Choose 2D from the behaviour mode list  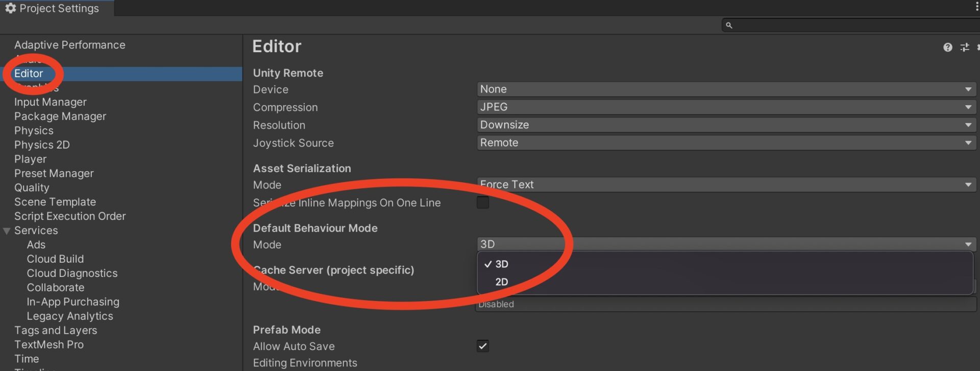(x=501, y=282)
